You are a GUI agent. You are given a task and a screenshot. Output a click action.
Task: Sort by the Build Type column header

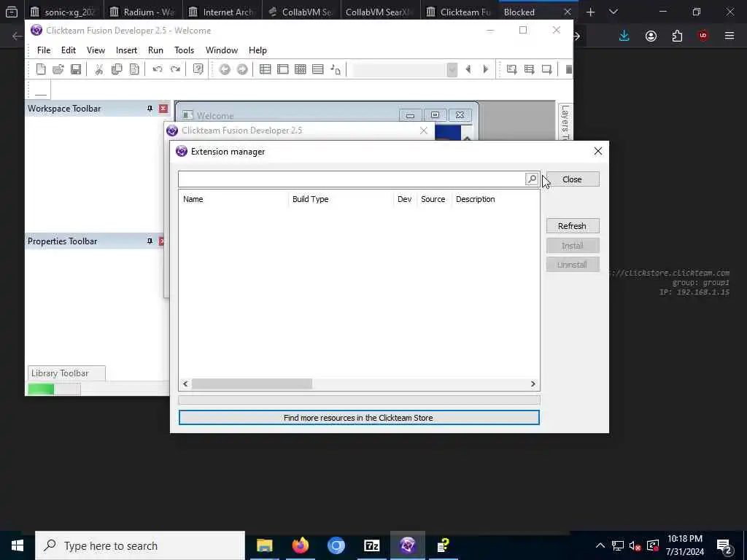point(341,199)
